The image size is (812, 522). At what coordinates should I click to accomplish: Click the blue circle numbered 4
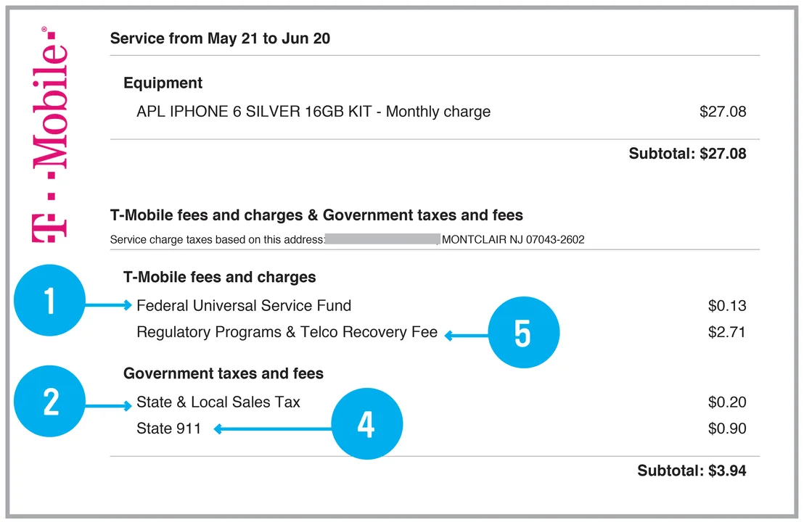[x=366, y=423]
